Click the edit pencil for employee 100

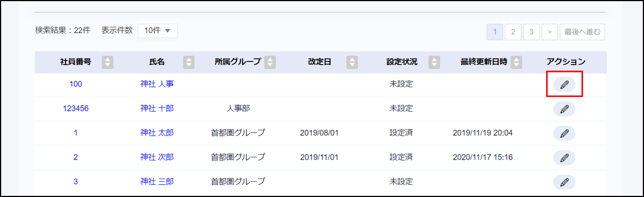[x=564, y=85]
